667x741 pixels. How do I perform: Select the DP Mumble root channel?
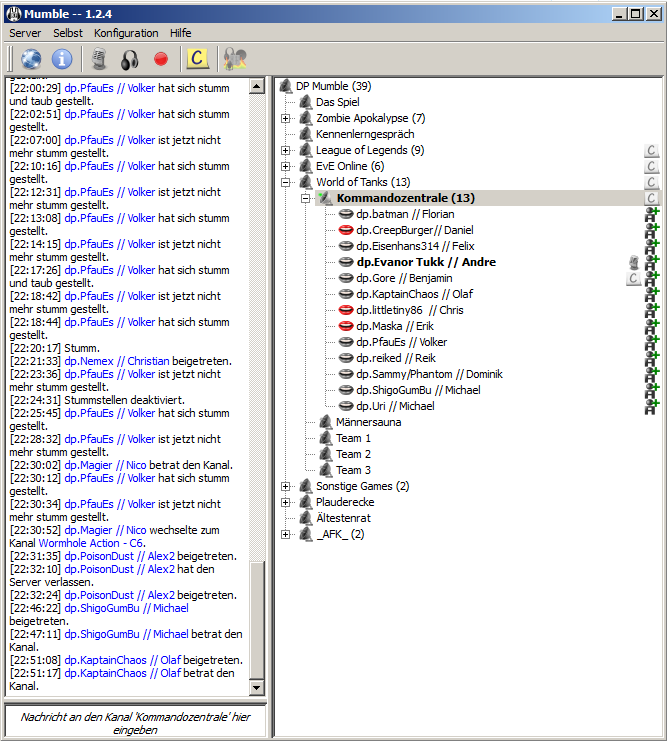(x=333, y=86)
